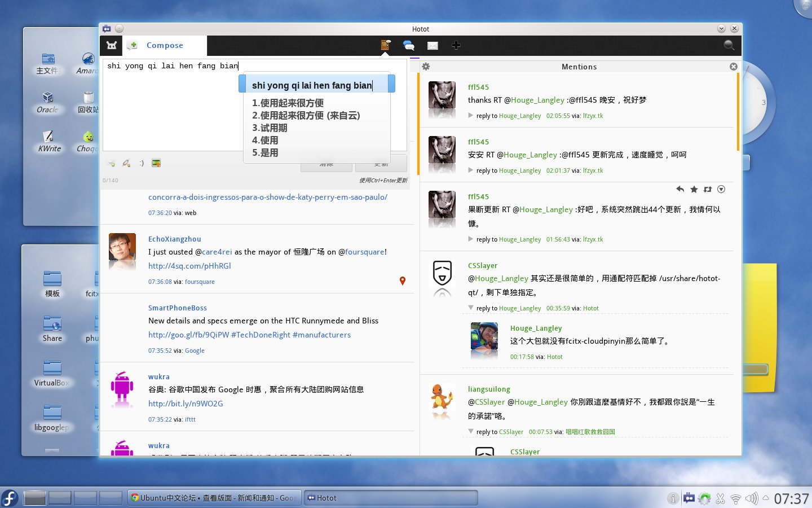Click liangsuilong's Charmander avatar
The height and width of the screenshot is (508, 812).
pos(442,398)
